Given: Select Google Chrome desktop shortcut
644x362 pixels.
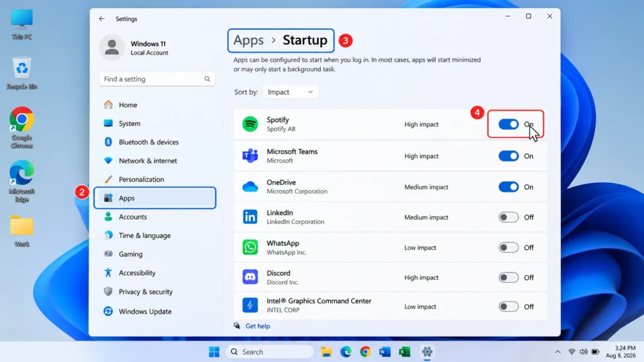Looking at the screenshot, I should coord(22,128).
